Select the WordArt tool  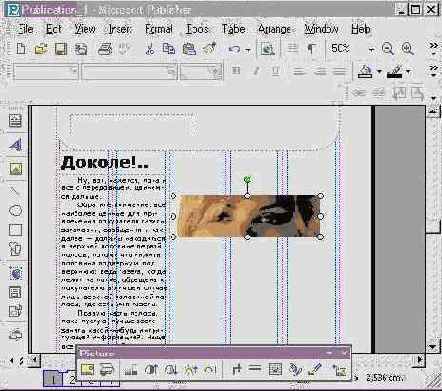(x=15, y=145)
